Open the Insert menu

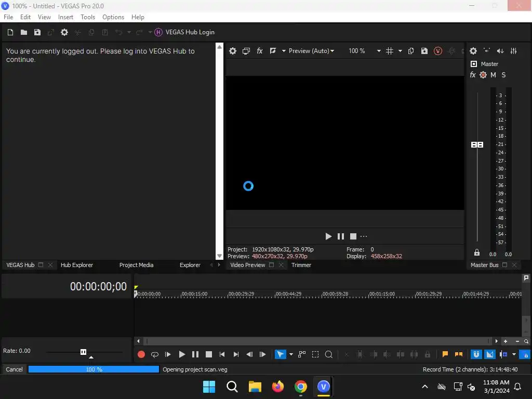click(65, 17)
